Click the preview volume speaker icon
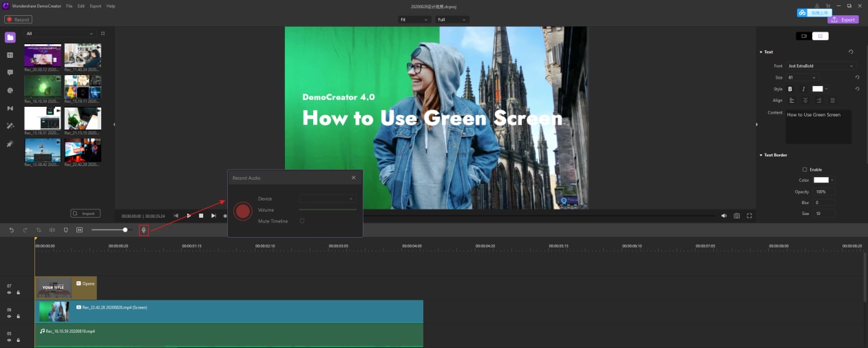The image size is (868, 348). click(x=723, y=216)
